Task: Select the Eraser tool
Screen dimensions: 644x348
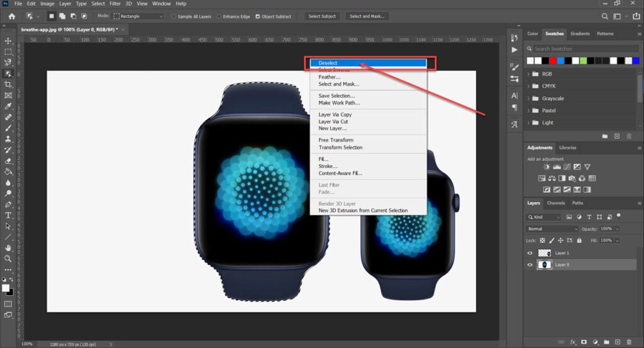Action: 8,160
